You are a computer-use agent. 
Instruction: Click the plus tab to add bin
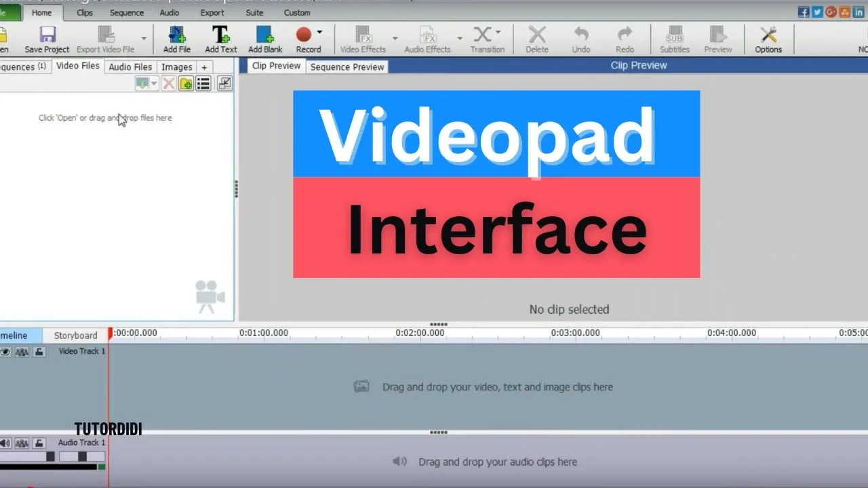coord(204,67)
